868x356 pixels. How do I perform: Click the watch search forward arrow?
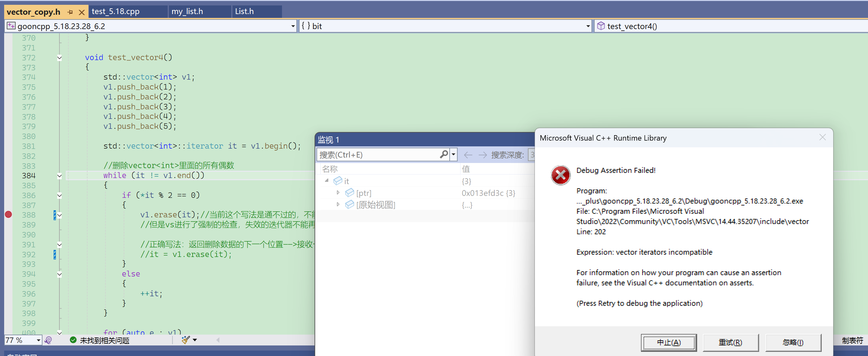point(483,155)
